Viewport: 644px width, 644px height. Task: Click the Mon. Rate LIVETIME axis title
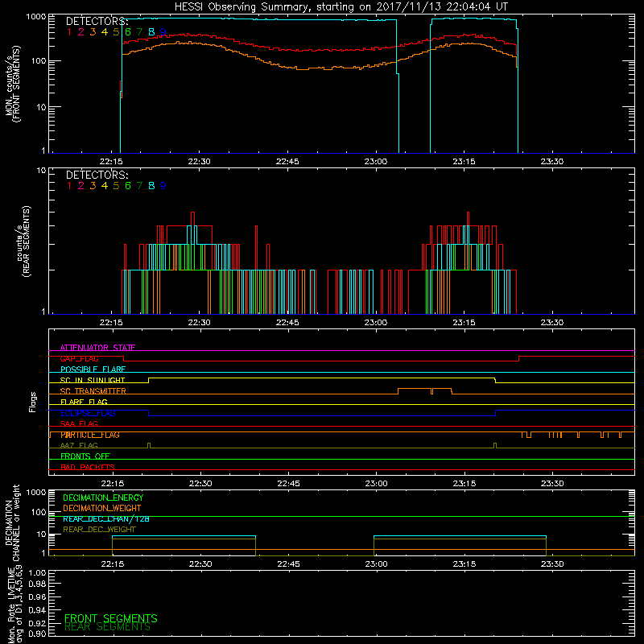pyautogui.click(x=15, y=605)
